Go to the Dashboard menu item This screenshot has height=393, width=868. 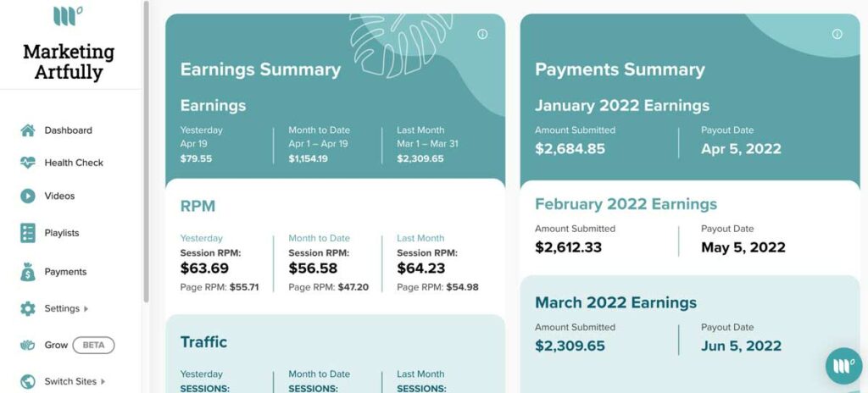pos(68,130)
